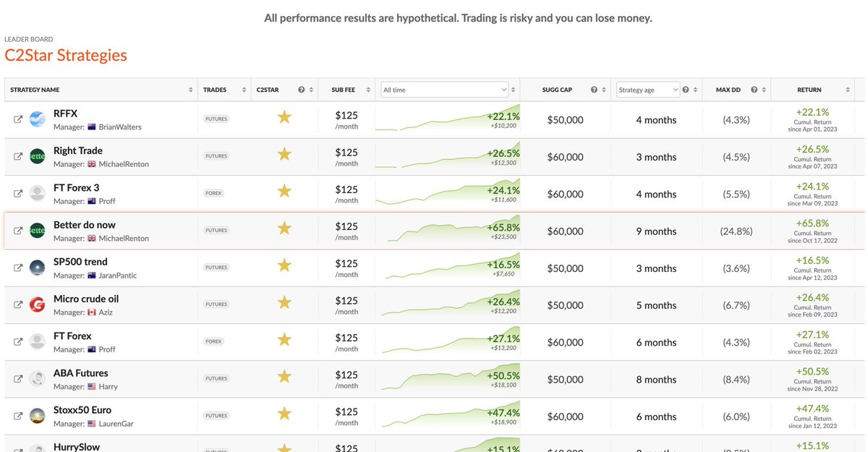Click the C2Star gold star for Better do now

point(284,229)
